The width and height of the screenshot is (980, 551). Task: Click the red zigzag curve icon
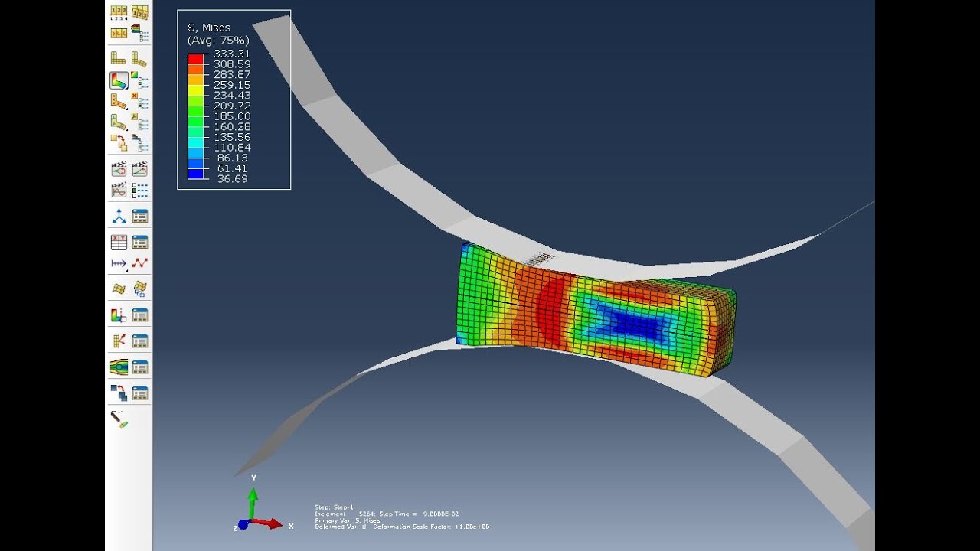click(139, 263)
